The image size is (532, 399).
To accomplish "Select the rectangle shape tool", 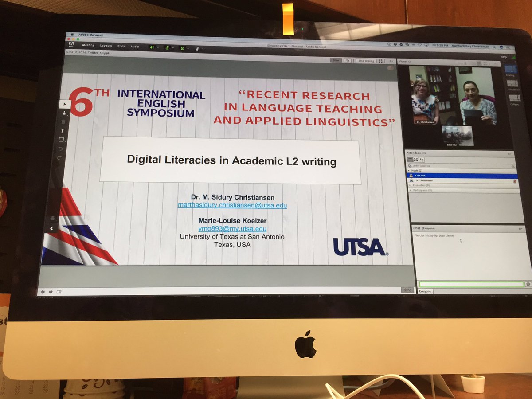I will 62,140.
